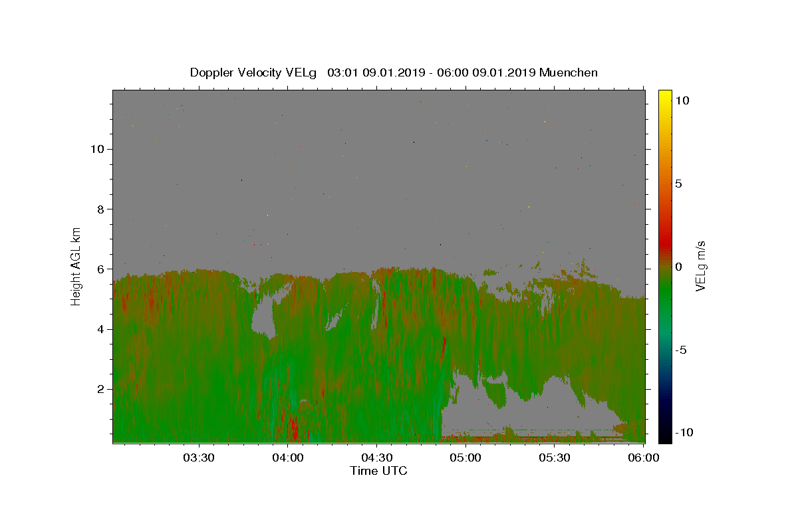Click the 'Time UTC' axis title

coord(378,471)
